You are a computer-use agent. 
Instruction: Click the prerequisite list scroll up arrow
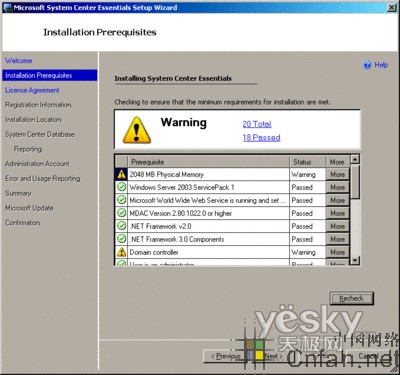(x=355, y=159)
